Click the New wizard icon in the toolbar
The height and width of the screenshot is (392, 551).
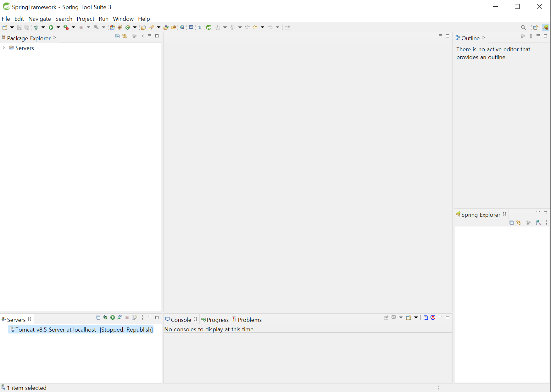(x=5, y=27)
